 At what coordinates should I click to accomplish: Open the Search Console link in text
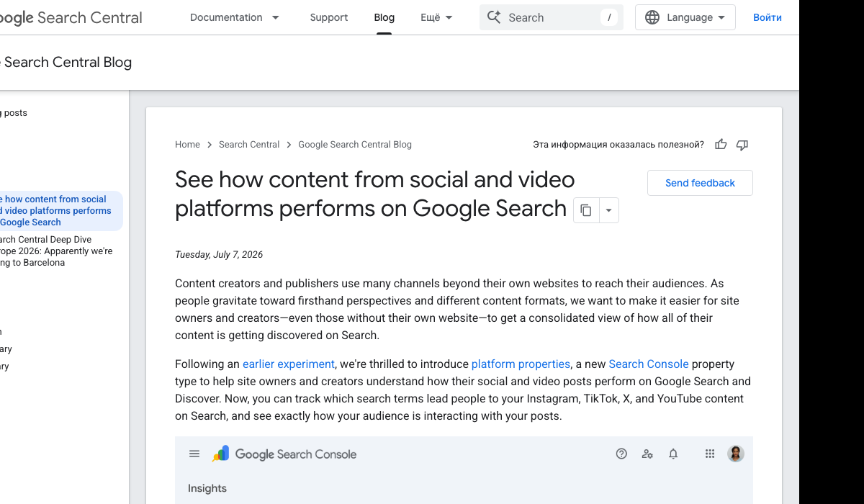649,364
